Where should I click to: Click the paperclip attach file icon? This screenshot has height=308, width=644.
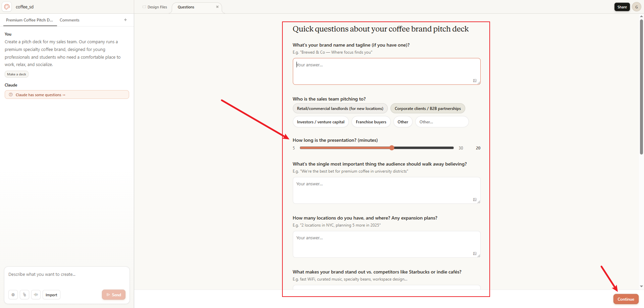tap(24, 295)
